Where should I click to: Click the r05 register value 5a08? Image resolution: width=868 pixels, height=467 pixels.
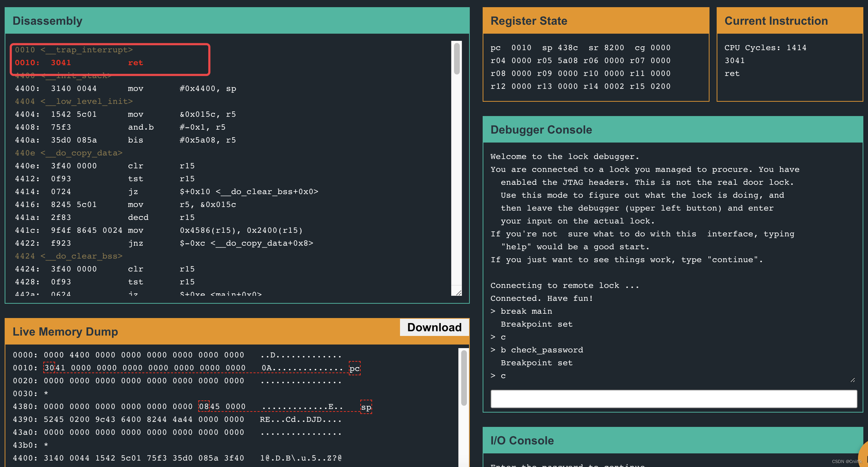pos(568,61)
